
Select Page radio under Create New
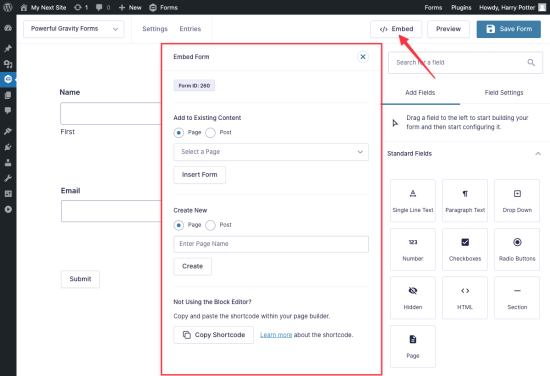pos(179,225)
